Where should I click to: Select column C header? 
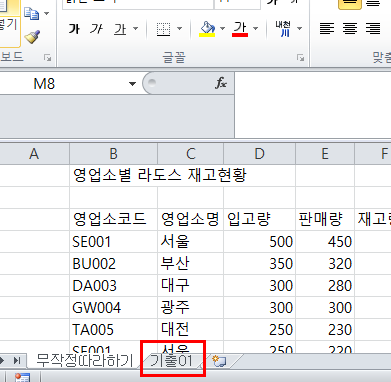click(x=190, y=154)
